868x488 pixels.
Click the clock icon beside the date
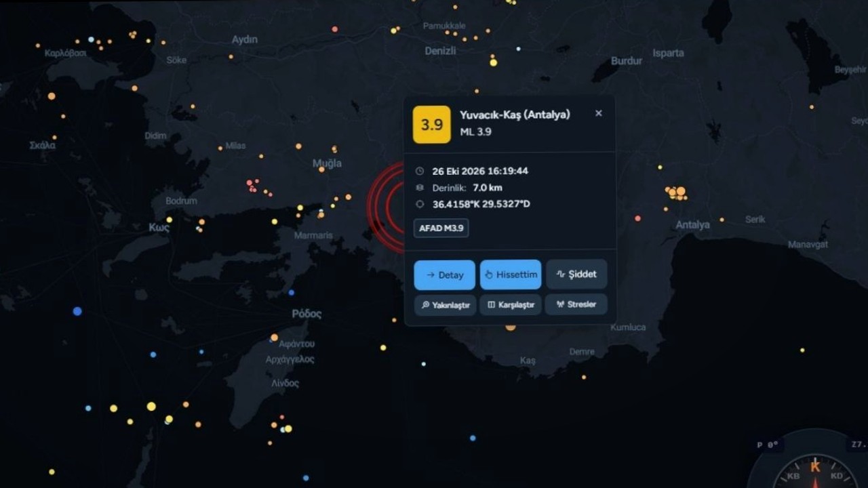420,171
